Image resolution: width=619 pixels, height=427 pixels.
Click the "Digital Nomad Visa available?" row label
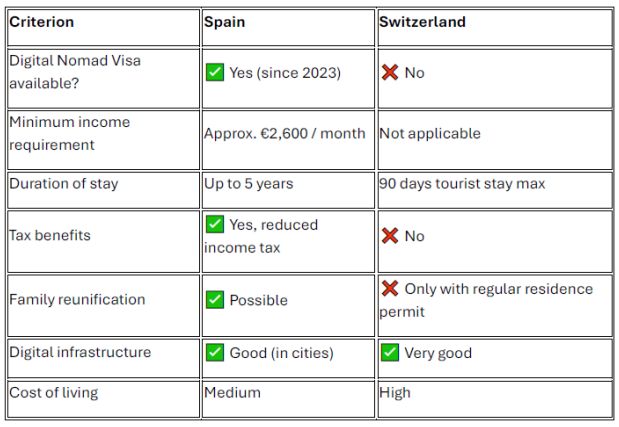pyautogui.click(x=75, y=71)
